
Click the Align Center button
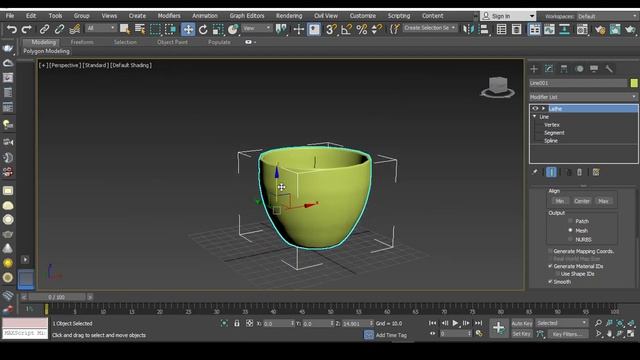pos(582,201)
